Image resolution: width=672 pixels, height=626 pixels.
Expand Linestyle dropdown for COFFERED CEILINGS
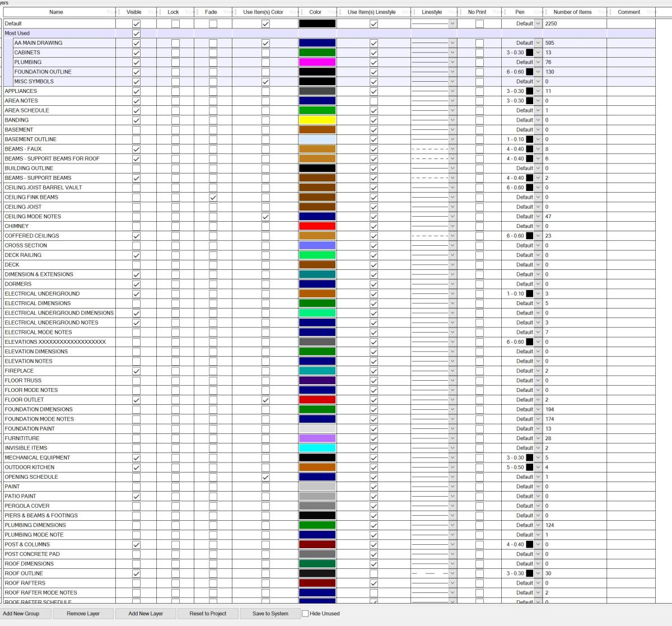(x=452, y=236)
